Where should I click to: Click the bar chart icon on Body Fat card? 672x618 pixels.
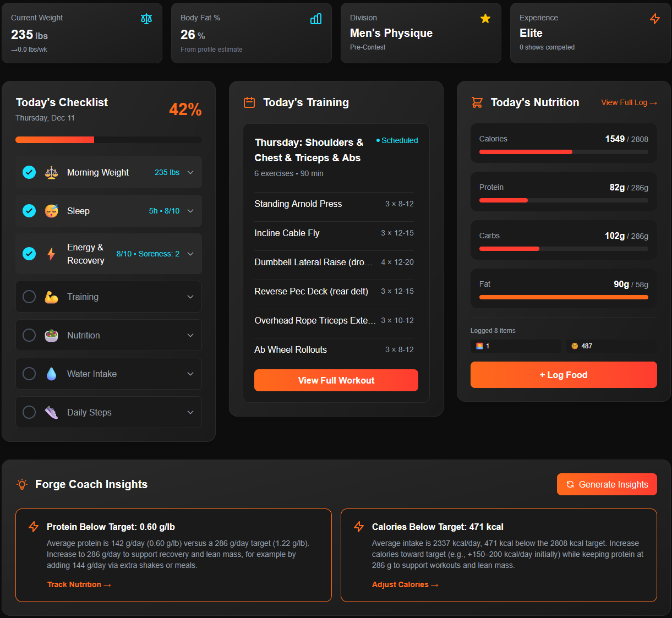point(315,18)
